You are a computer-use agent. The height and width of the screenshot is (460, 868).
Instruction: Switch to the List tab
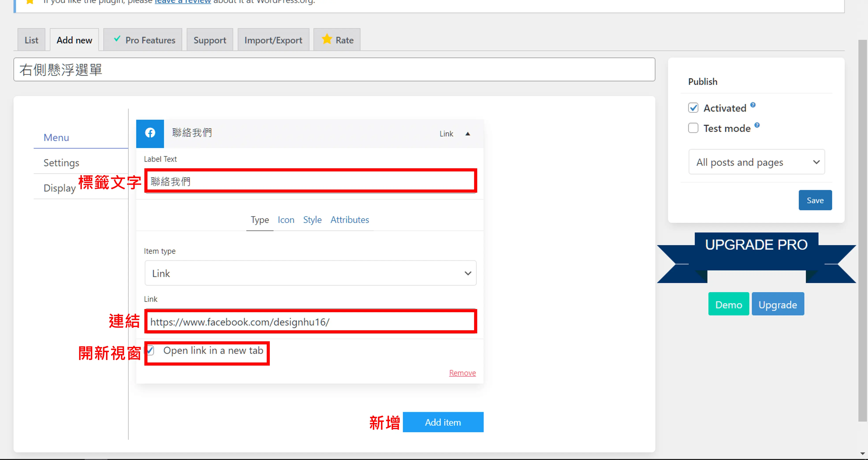(31, 40)
